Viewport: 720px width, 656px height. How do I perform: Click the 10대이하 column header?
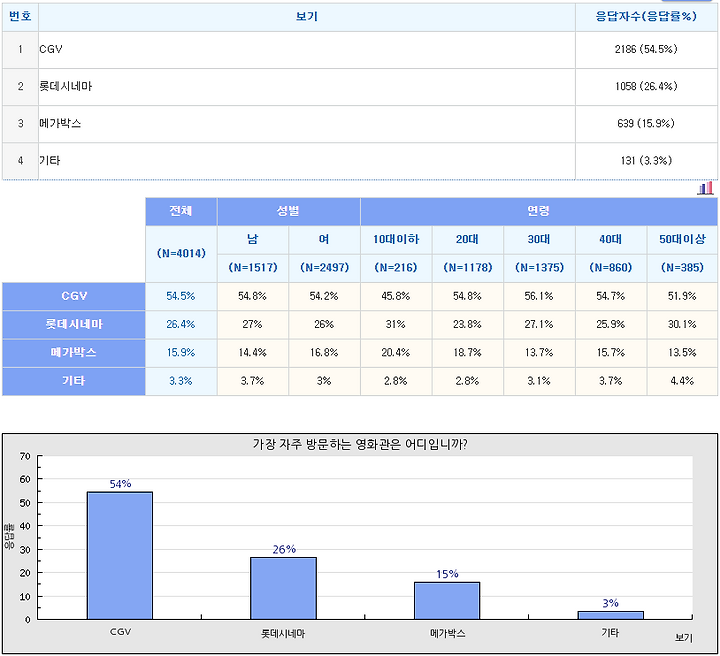click(396, 240)
